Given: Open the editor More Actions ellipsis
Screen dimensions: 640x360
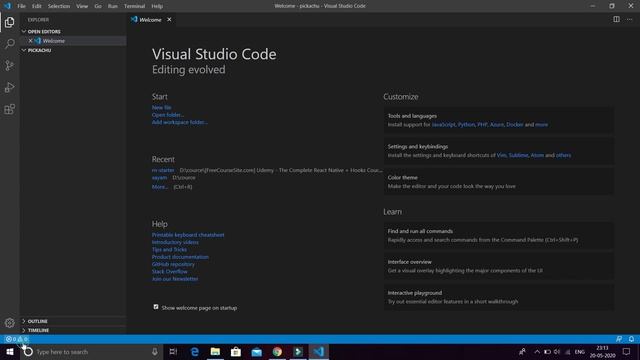Looking at the screenshot, I should click(x=629, y=19).
